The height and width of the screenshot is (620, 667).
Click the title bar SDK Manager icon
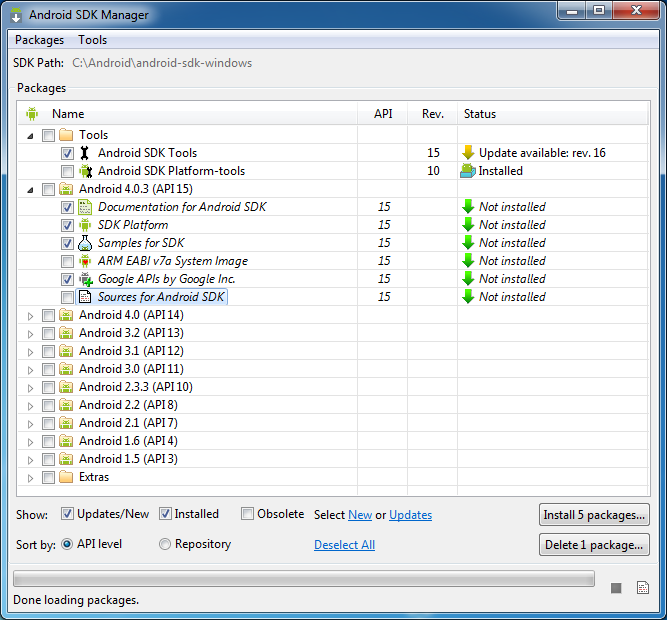point(16,15)
